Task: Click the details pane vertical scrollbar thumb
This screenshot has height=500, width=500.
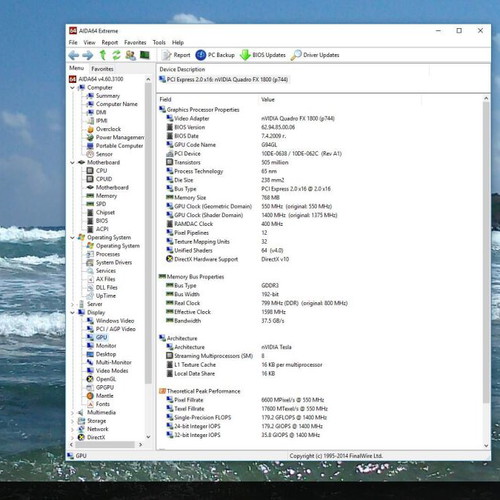Action: pyautogui.click(x=486, y=252)
